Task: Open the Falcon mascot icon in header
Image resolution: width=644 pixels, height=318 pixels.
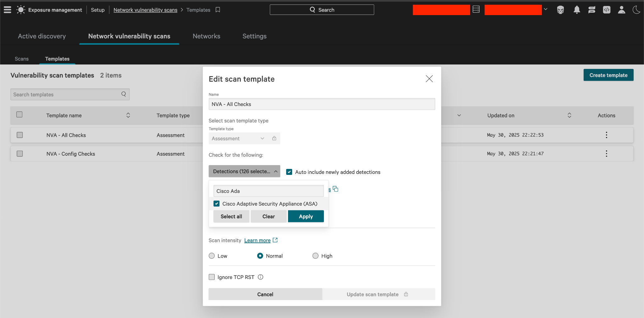Action: (560, 10)
